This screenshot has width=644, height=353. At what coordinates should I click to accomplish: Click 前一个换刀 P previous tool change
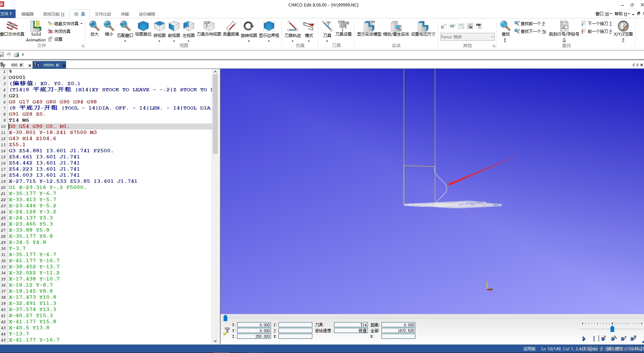pyautogui.click(x=597, y=31)
